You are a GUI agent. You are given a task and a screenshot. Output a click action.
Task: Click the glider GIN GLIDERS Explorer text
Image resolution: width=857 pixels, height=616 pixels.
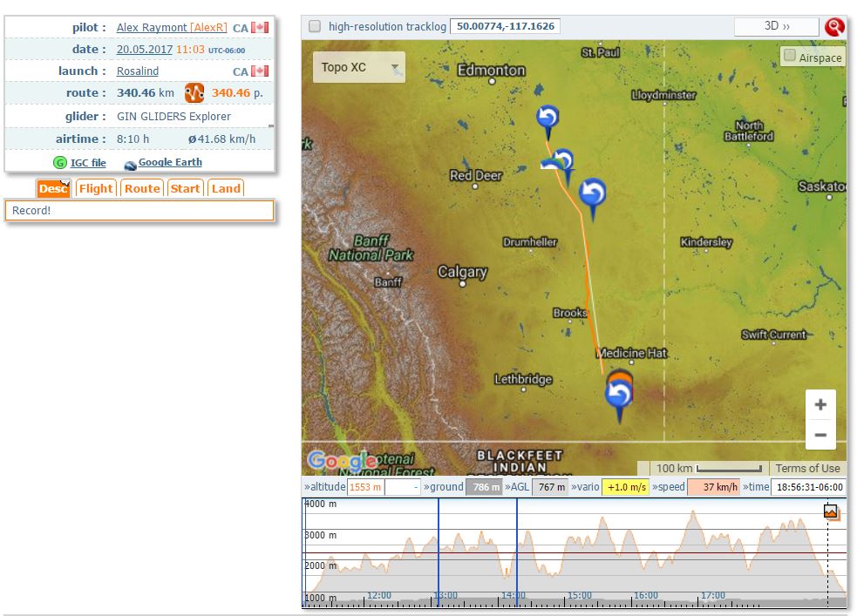[x=173, y=117]
